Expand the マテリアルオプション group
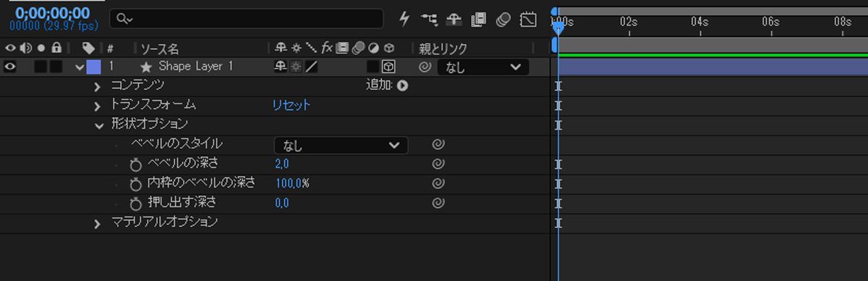868x281 pixels. pyautogui.click(x=98, y=223)
